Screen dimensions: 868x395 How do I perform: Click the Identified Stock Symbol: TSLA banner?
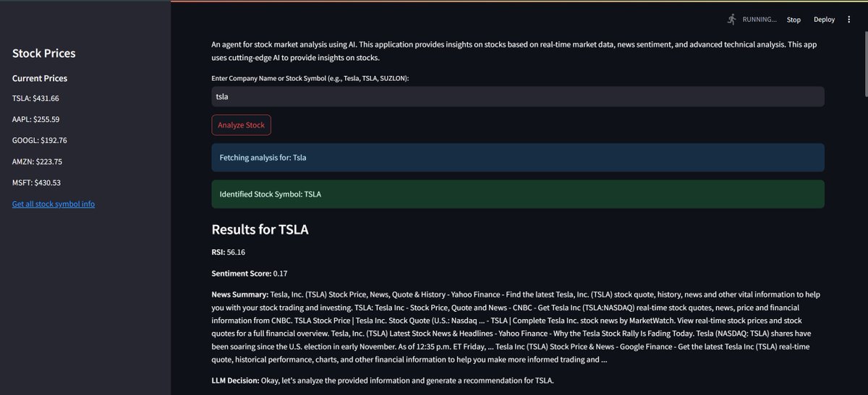click(x=518, y=194)
